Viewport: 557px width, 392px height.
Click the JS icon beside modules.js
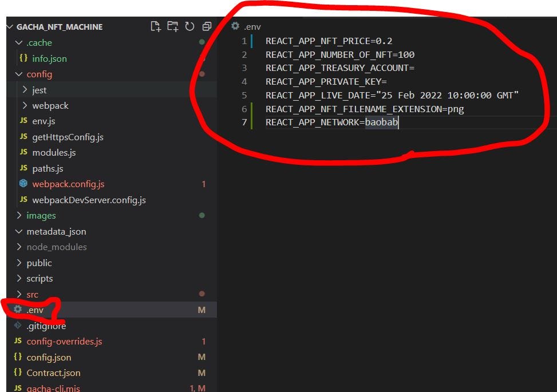tap(23, 152)
